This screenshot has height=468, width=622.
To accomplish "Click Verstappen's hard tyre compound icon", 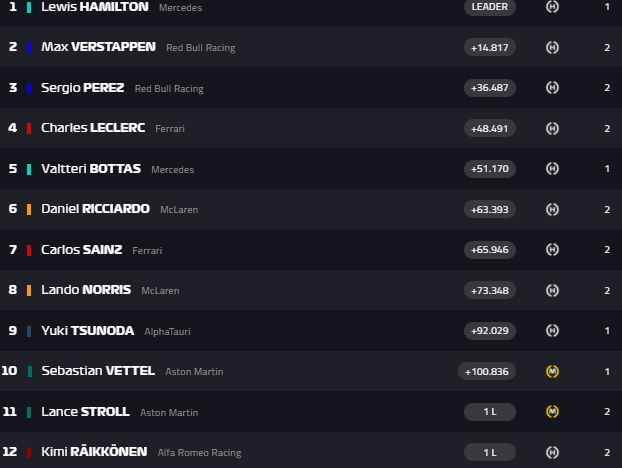I will pyautogui.click(x=552, y=47).
